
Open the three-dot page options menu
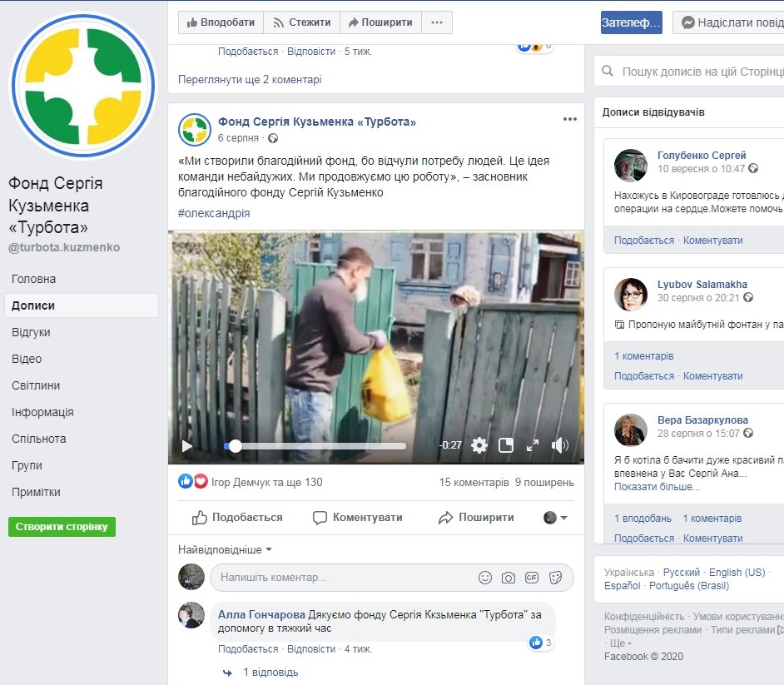pos(437,22)
